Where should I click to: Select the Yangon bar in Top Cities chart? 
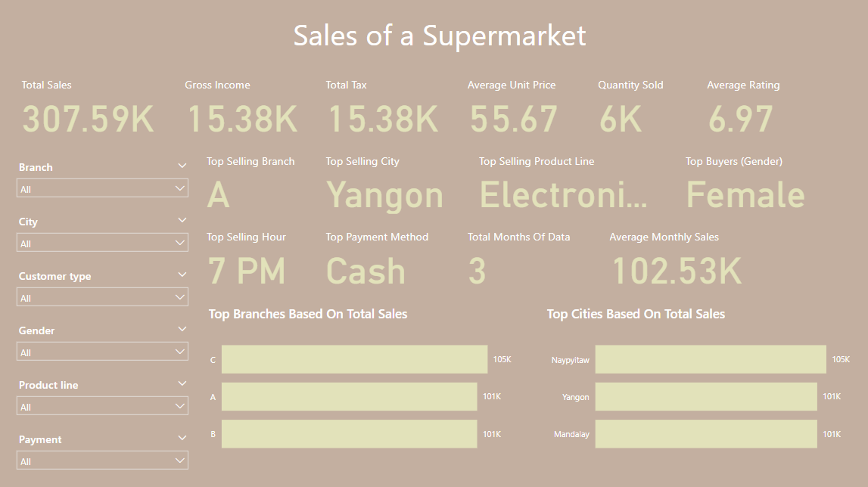click(704, 396)
